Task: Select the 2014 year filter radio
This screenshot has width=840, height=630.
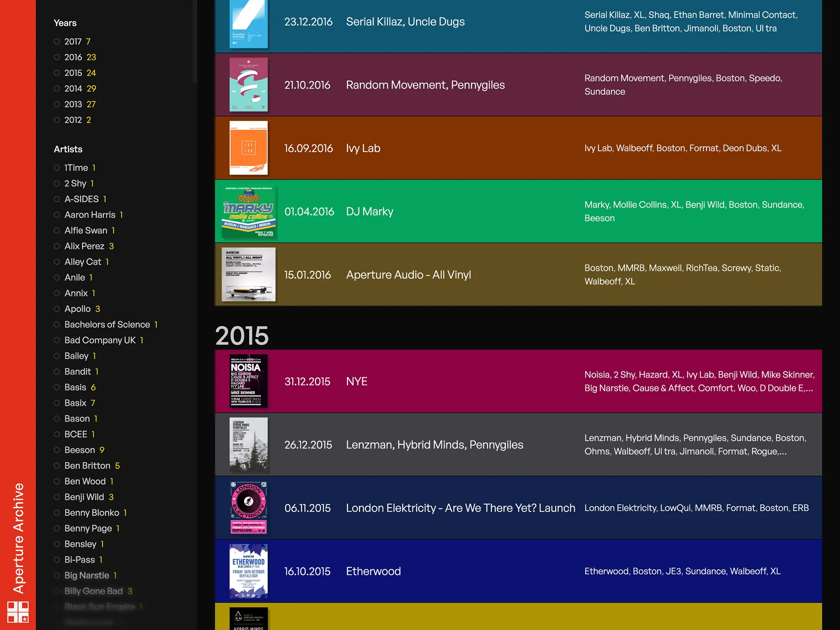Action: 57,89
